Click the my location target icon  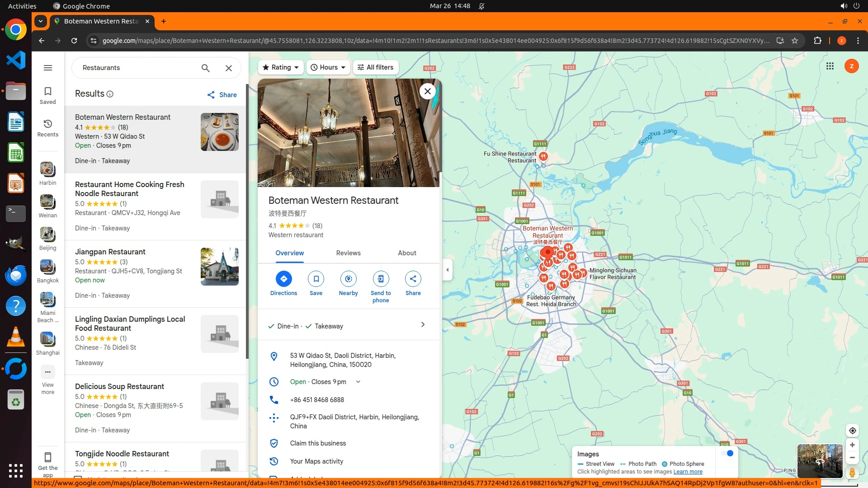point(852,431)
